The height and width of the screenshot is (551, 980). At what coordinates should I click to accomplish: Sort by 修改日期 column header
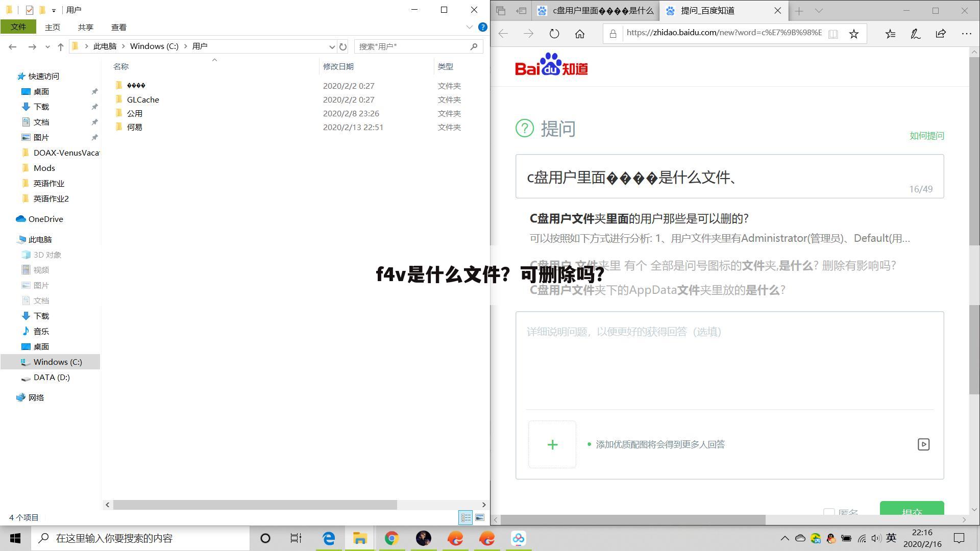coord(338,66)
